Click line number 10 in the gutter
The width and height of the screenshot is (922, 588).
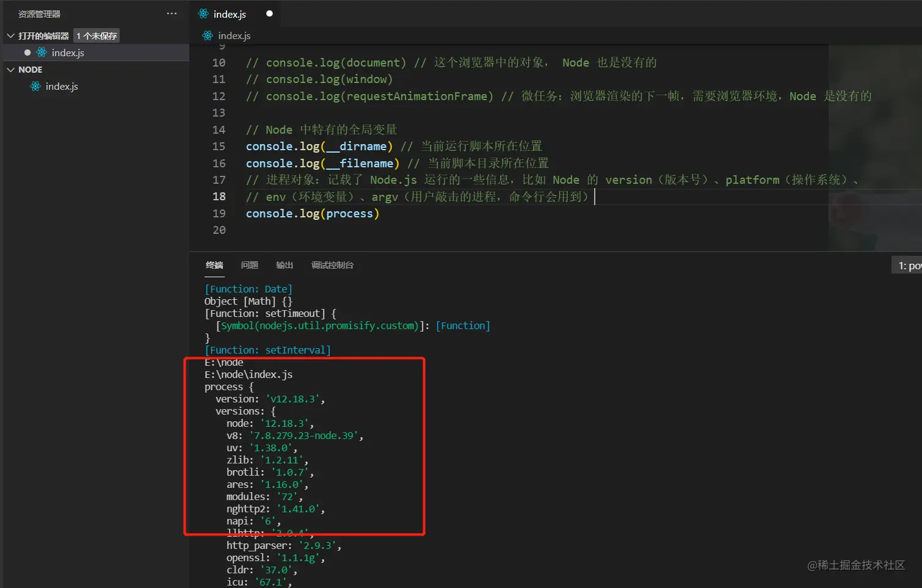point(219,62)
